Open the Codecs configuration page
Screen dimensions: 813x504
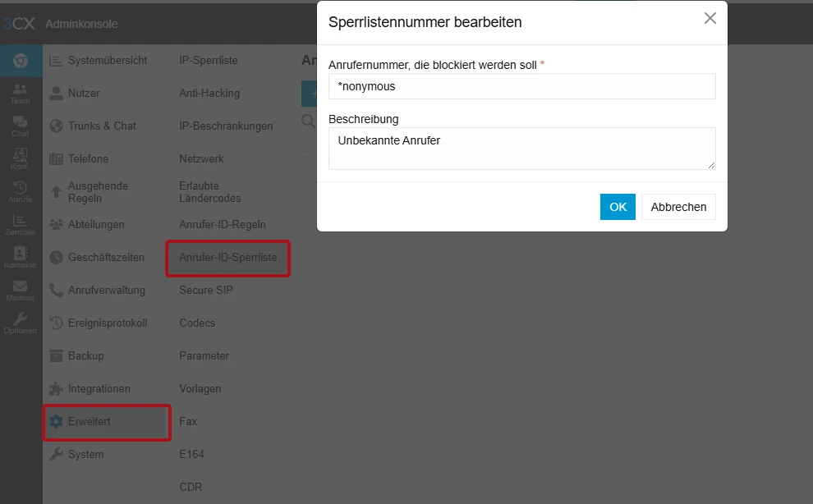click(197, 323)
